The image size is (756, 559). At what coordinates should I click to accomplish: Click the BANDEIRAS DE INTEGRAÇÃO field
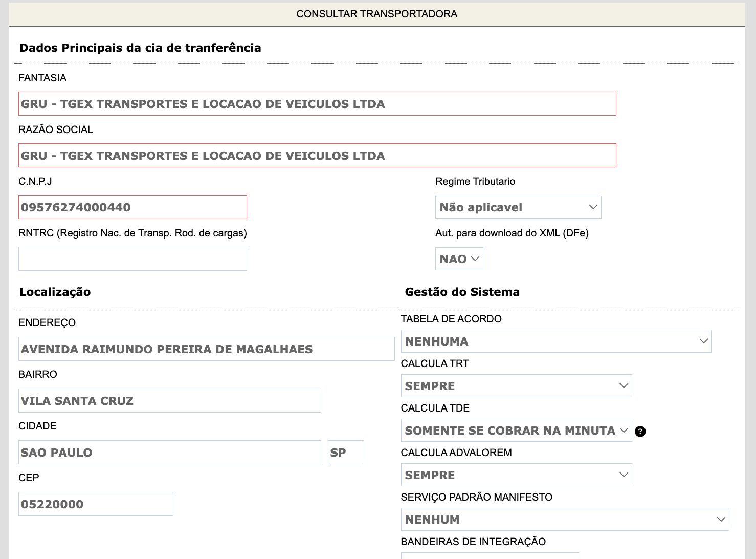tap(490, 556)
